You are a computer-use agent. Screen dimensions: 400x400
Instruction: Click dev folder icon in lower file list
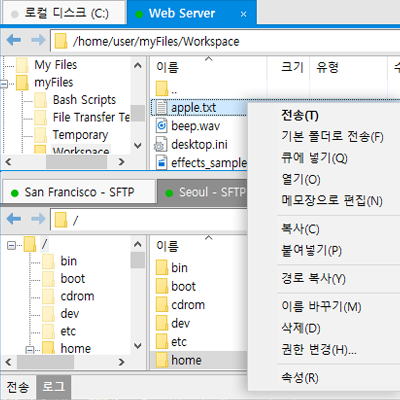[162, 323]
